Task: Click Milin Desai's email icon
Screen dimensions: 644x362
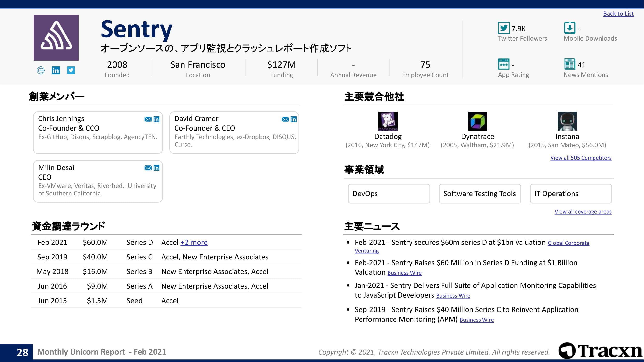Action: click(148, 168)
